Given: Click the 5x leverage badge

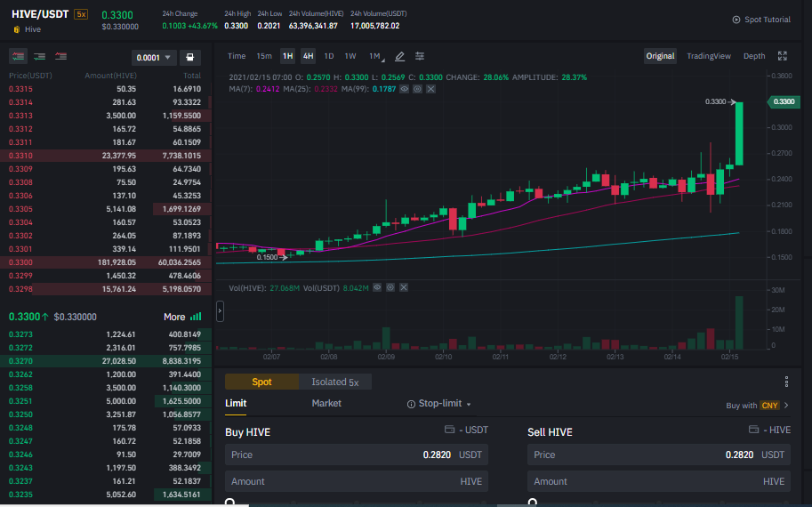Looking at the screenshot, I should pos(81,14).
